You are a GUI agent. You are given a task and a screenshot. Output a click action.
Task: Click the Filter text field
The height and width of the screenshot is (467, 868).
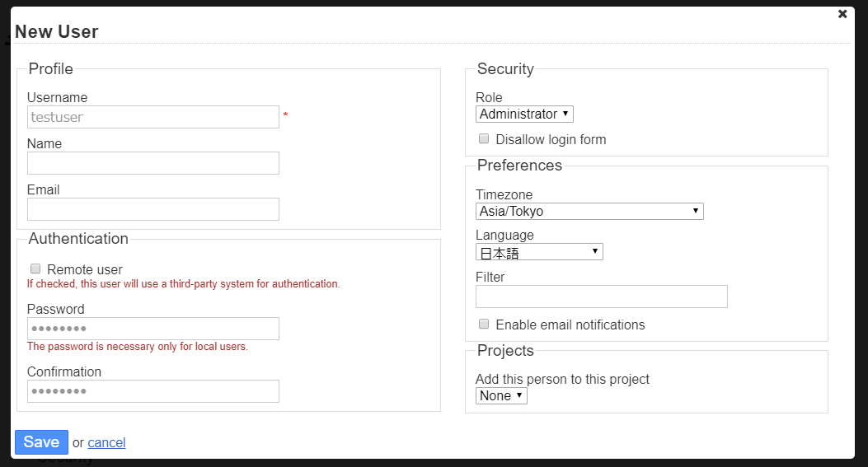click(602, 297)
